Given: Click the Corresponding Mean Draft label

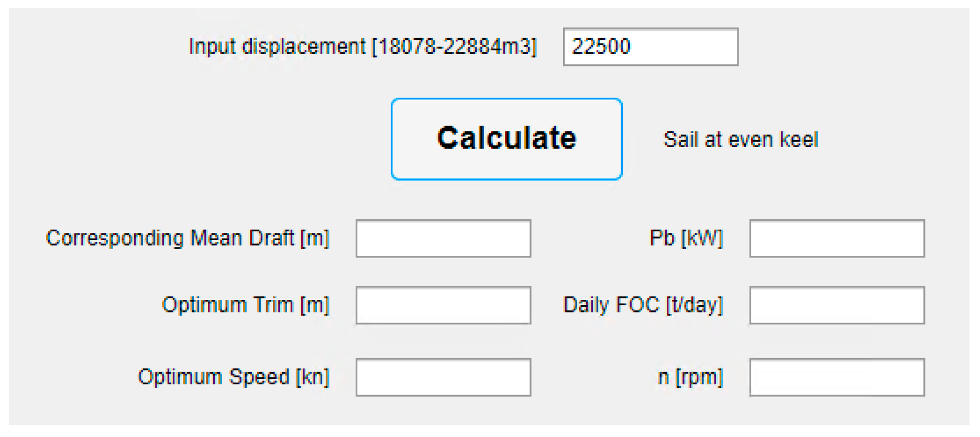Looking at the screenshot, I should [x=188, y=238].
